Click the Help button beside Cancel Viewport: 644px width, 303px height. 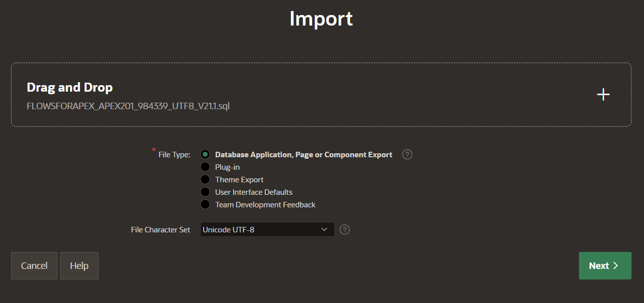[79, 265]
